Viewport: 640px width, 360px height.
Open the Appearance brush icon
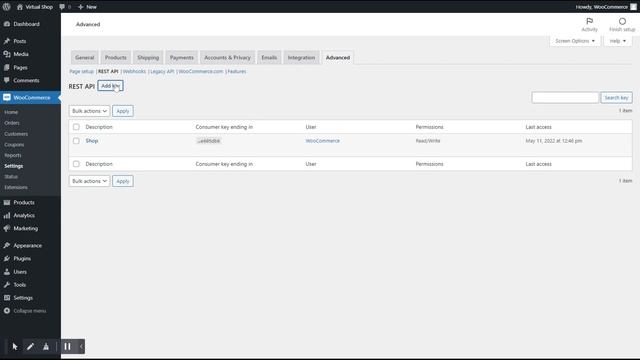coord(7,246)
